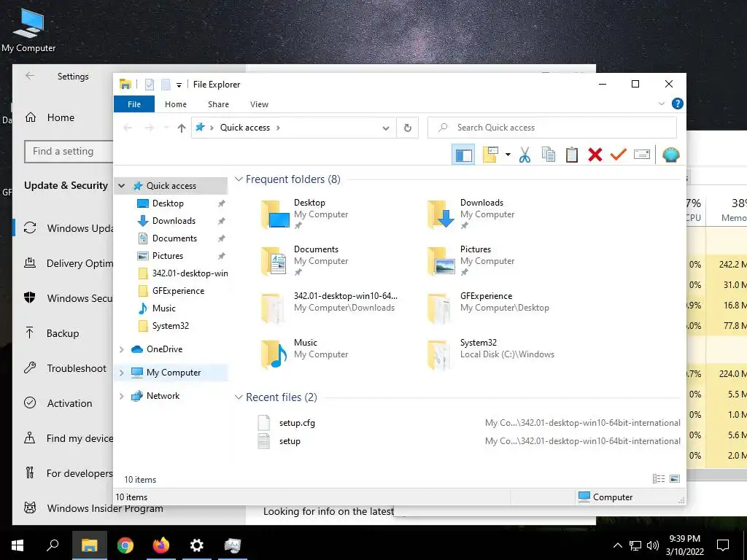
Task: Open Firefox from the taskbar
Action: point(161,545)
